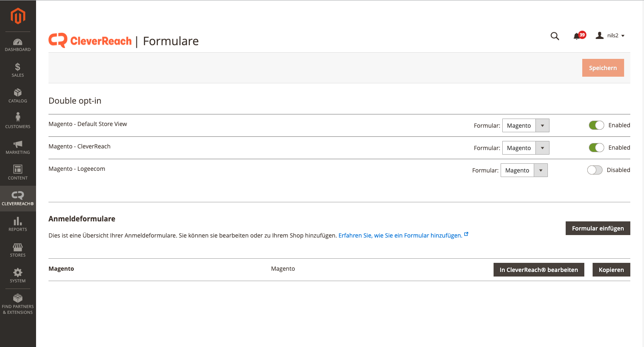
Task: Click Enabled label in Default Store View row
Action: tap(619, 125)
